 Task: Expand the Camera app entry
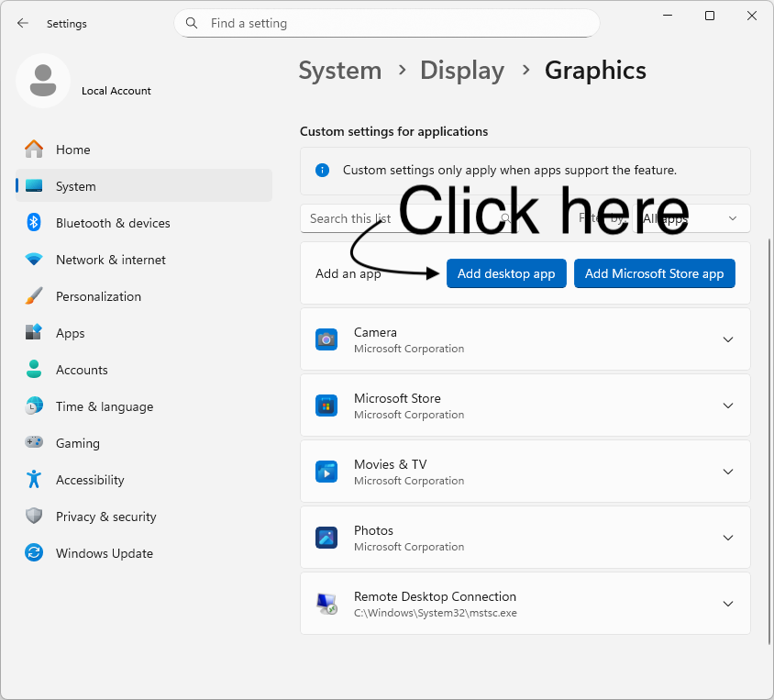pyautogui.click(x=727, y=339)
